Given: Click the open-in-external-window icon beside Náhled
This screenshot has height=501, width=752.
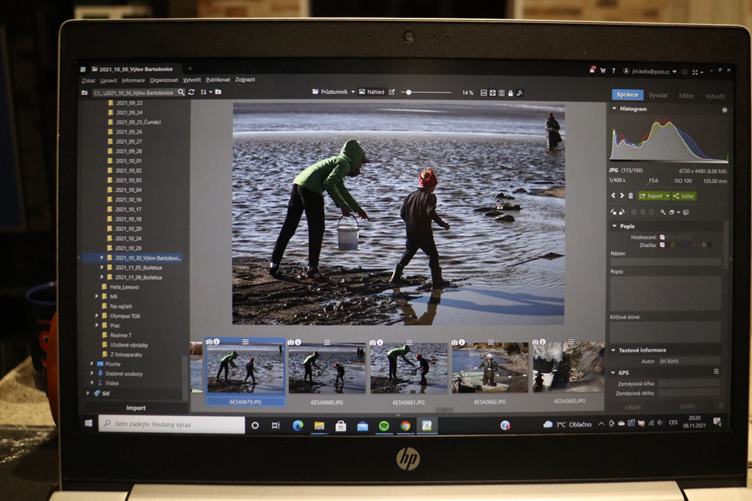Looking at the screenshot, I should [x=392, y=92].
